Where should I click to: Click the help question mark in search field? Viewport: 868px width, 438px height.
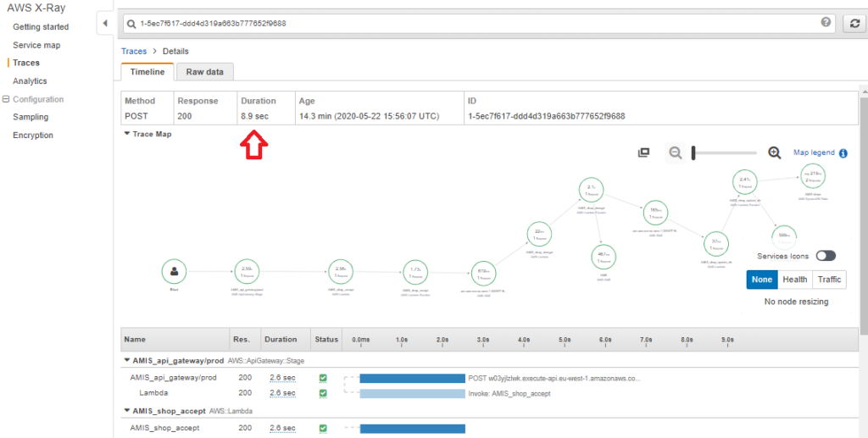click(x=826, y=23)
